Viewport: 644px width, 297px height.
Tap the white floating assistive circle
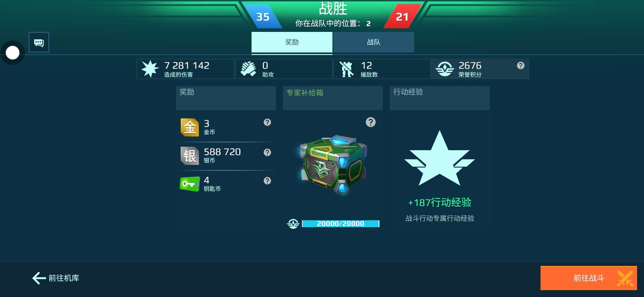point(13,53)
